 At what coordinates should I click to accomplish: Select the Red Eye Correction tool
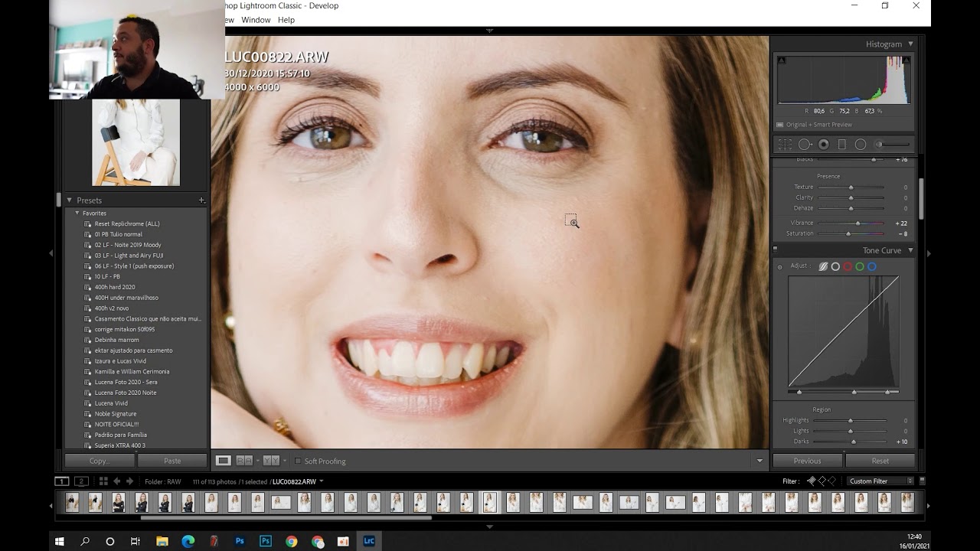(824, 144)
